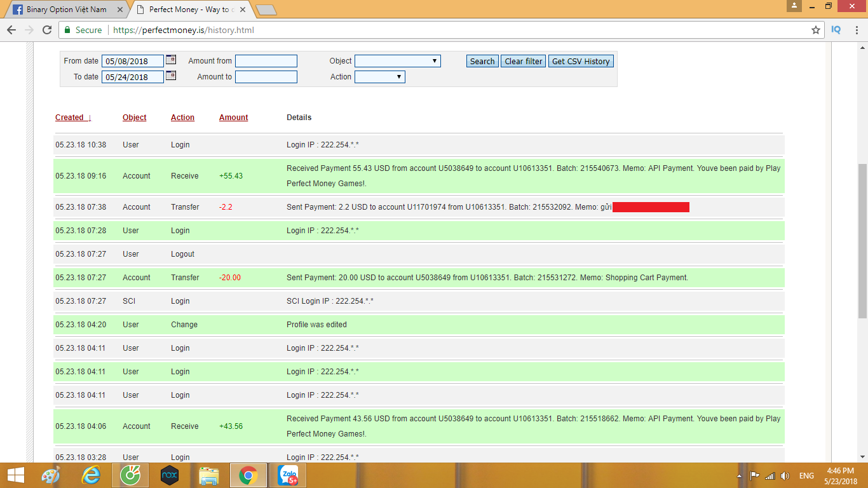
Task: Click the ENG input language indicator
Action: [806, 476]
